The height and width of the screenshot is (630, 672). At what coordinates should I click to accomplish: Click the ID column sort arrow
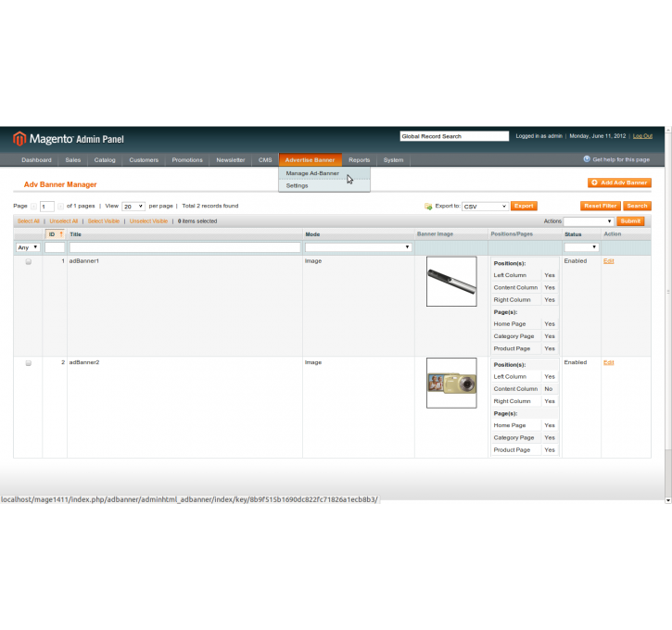point(61,234)
